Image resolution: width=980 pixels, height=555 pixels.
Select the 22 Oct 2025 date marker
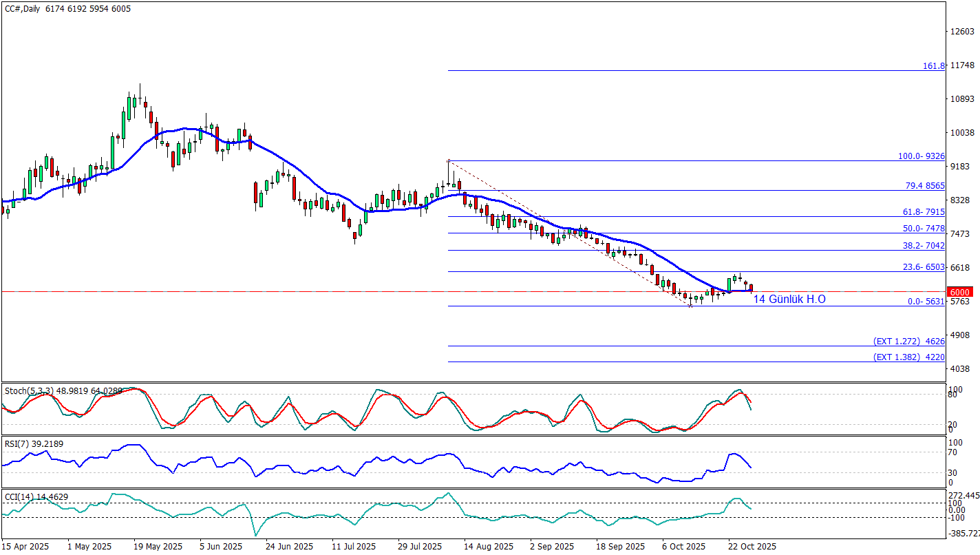point(752,546)
